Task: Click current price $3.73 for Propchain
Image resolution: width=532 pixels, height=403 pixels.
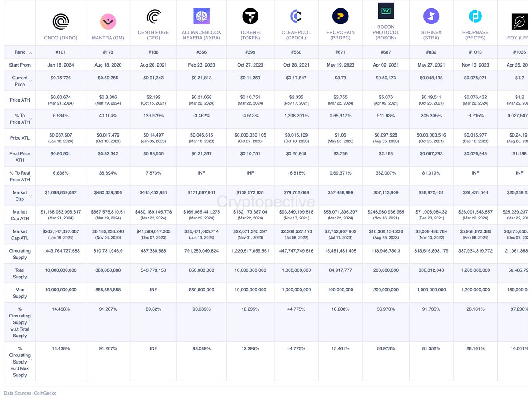Action: pos(340,78)
